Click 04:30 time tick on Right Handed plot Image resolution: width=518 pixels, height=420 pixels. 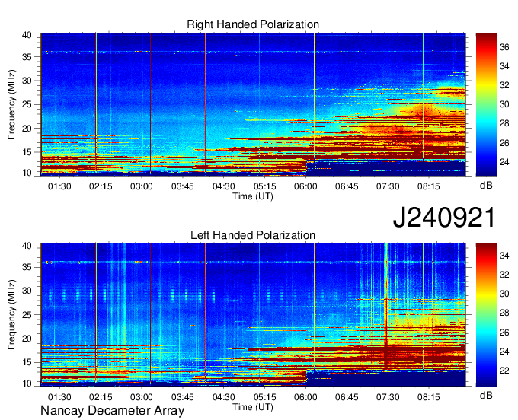point(224,186)
